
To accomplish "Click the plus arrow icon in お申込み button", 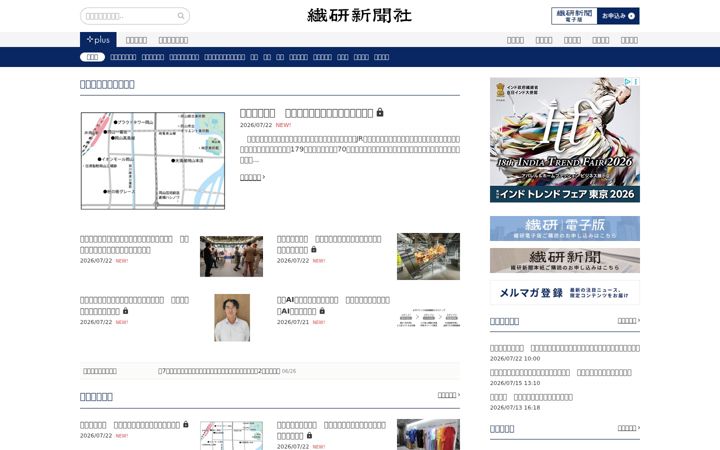I will [631, 16].
